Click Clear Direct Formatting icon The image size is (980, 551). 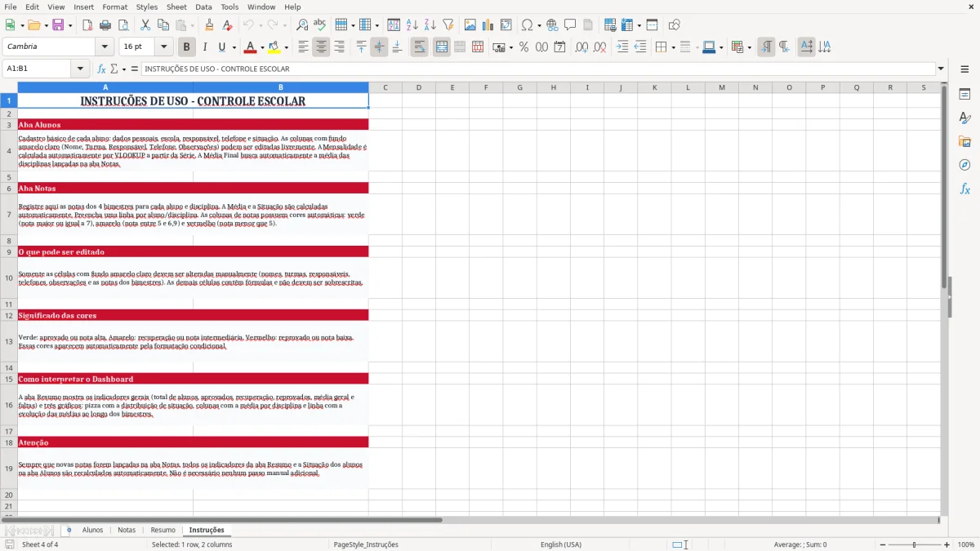point(228,25)
